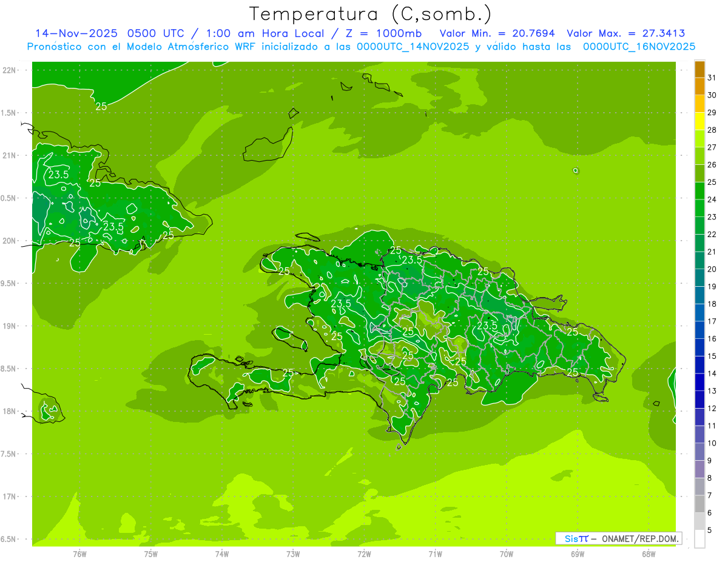The image size is (728, 562).
Task: Click the '29' colorbar scale label
Action: pyautogui.click(x=712, y=113)
